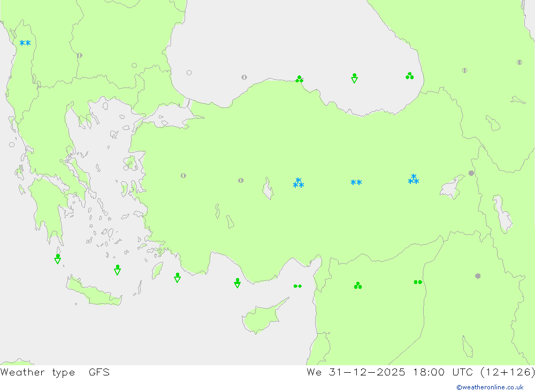Click the filled grey circle beside Lake Van

(471, 173)
